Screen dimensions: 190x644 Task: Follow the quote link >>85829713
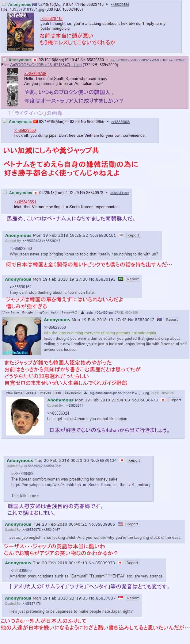(51, 19)
